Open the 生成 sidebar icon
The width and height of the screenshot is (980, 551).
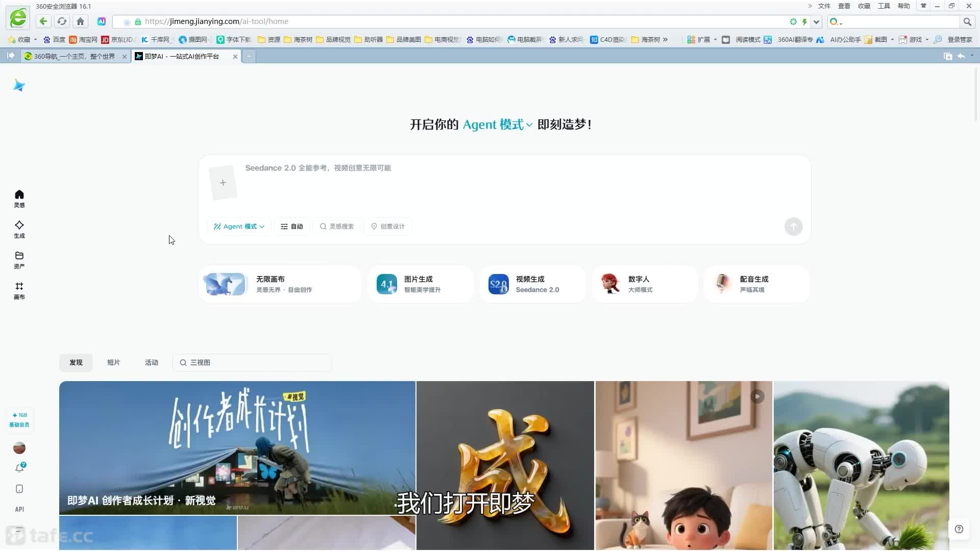point(19,229)
